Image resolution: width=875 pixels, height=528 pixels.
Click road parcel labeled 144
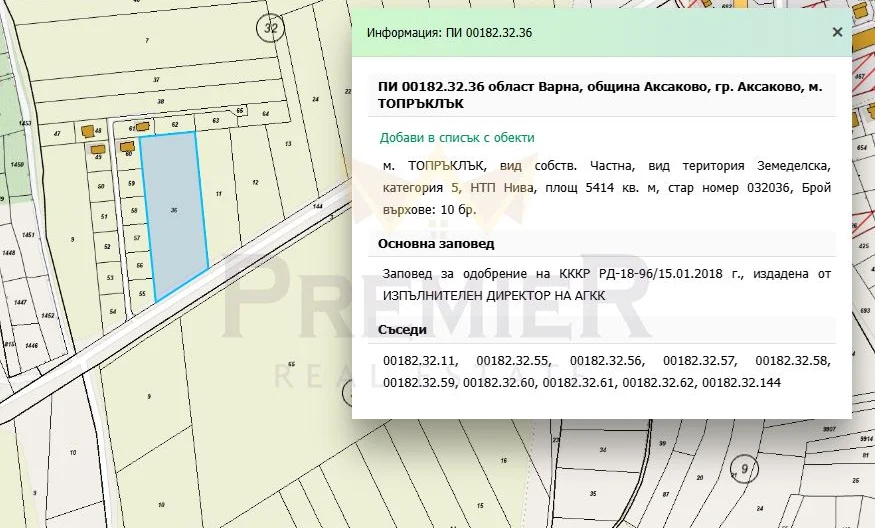pyautogui.click(x=316, y=205)
